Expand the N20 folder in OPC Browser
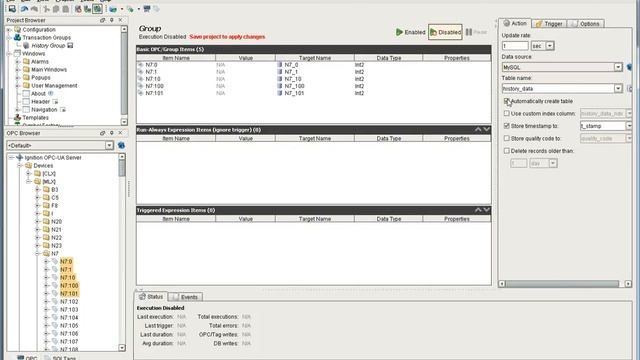The width and height of the screenshot is (640, 360). [38, 221]
